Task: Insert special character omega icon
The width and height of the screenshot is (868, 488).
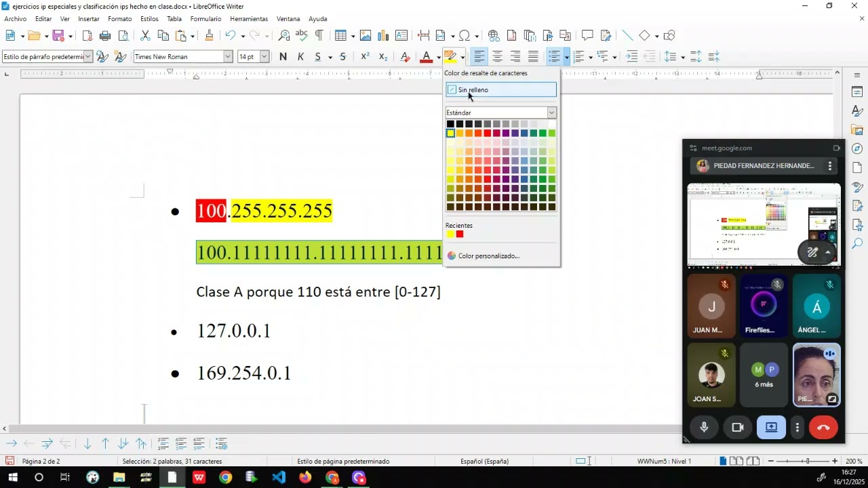Action: click(465, 36)
